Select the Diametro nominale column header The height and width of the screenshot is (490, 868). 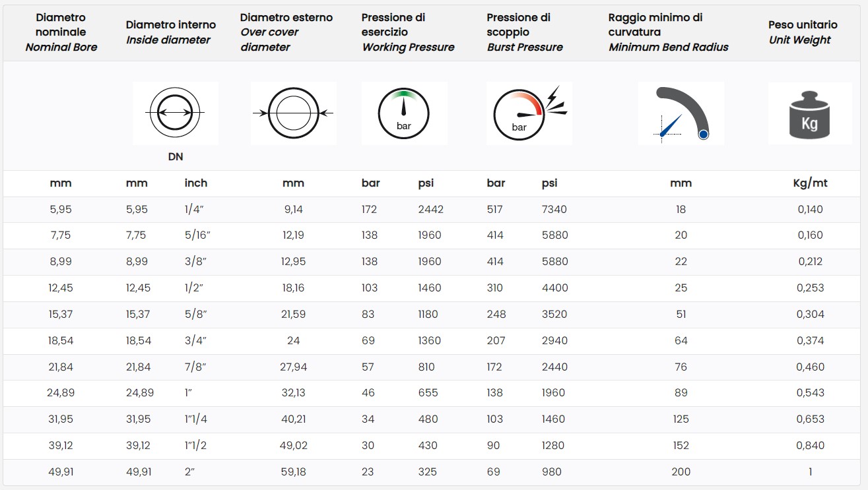[61, 32]
